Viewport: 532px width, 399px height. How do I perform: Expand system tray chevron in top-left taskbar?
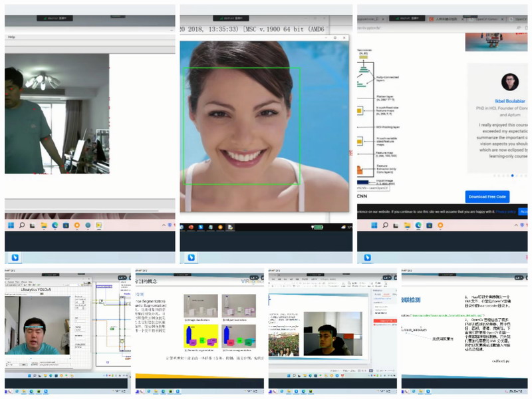click(164, 225)
